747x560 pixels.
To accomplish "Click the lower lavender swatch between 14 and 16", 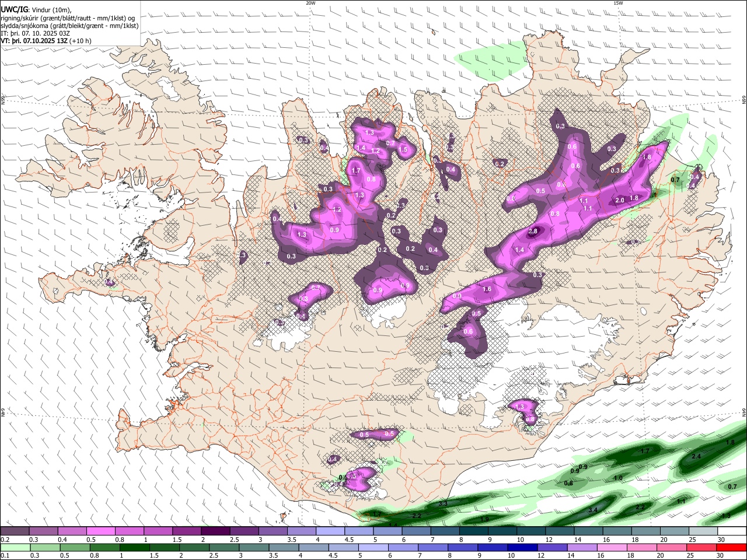I will click(581, 547).
